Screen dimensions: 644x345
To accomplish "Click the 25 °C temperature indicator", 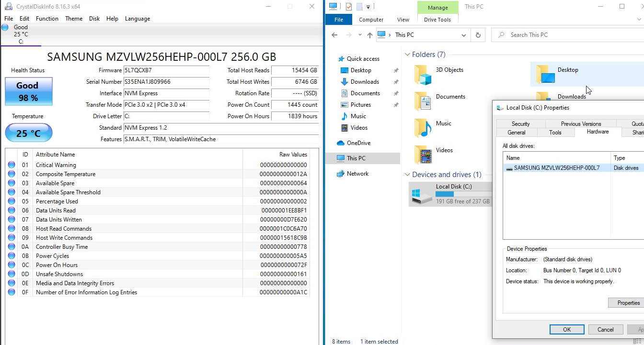I will (28, 133).
